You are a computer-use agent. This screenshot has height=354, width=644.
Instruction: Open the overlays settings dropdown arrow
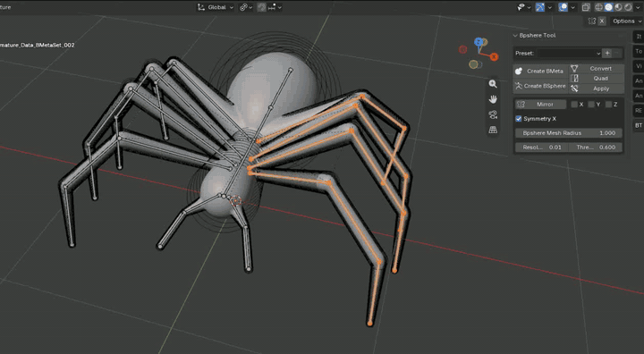coord(572,7)
